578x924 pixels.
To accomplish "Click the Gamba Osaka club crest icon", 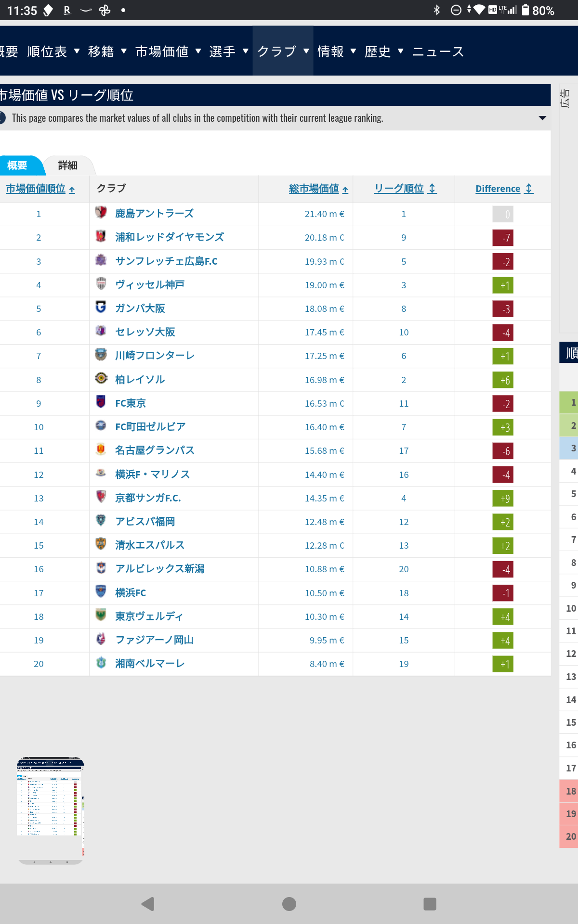I will tap(101, 307).
